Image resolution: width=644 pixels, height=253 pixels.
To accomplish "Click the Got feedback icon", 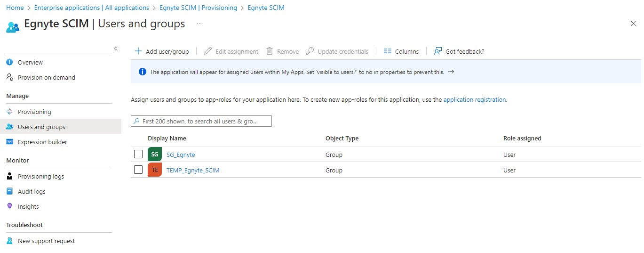I will (x=438, y=51).
